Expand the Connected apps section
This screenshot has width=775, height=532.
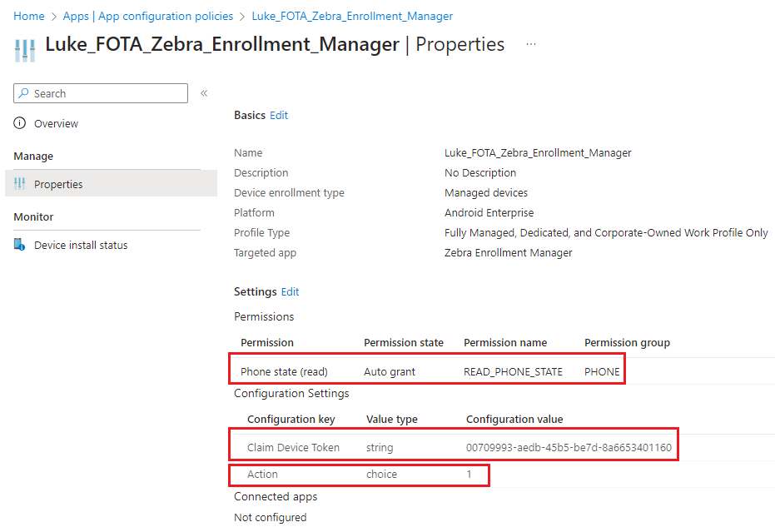(x=275, y=496)
